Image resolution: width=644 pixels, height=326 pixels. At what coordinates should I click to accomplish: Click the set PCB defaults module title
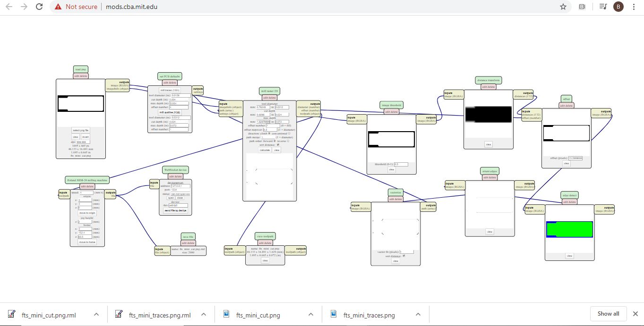tap(170, 76)
